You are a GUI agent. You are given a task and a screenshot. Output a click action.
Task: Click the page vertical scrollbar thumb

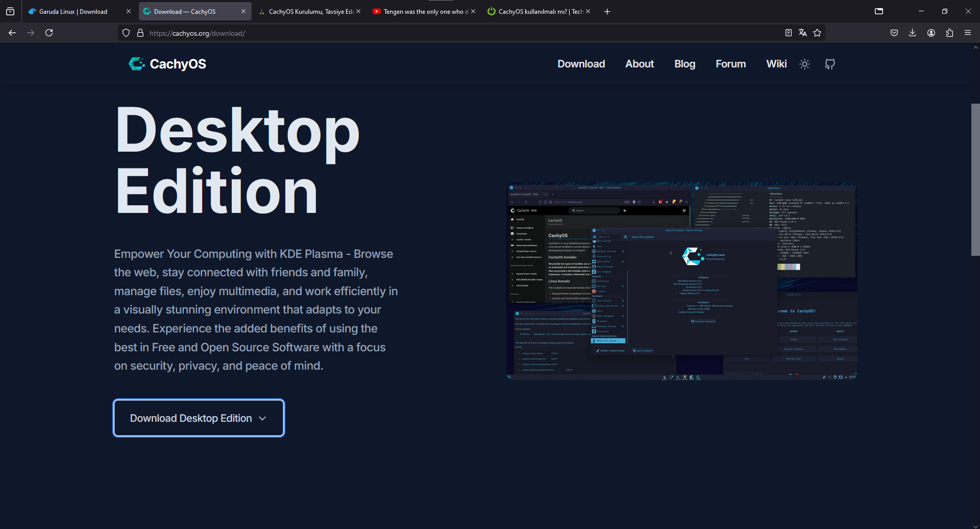975,180
